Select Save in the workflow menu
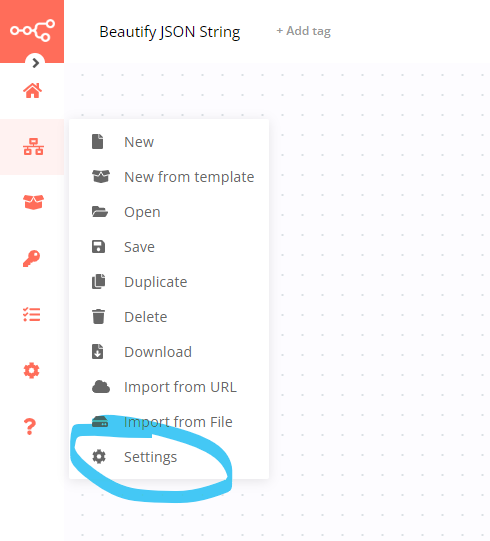The width and height of the screenshot is (490, 541). (x=169, y=247)
